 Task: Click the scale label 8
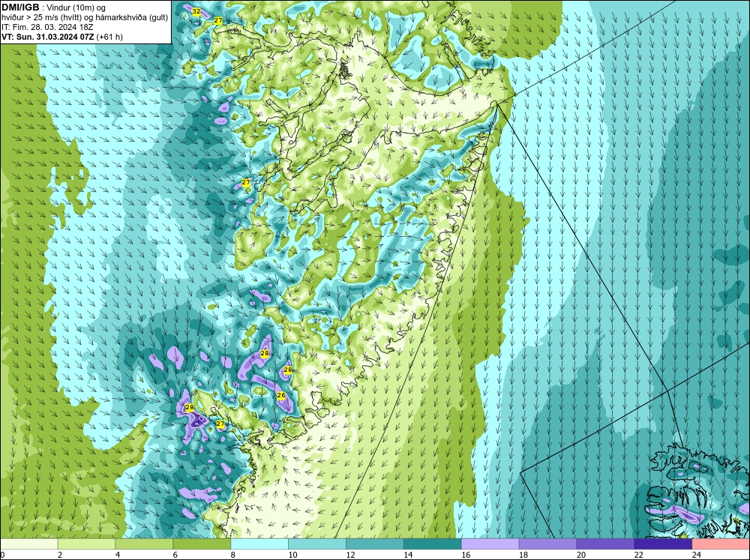coord(233,555)
